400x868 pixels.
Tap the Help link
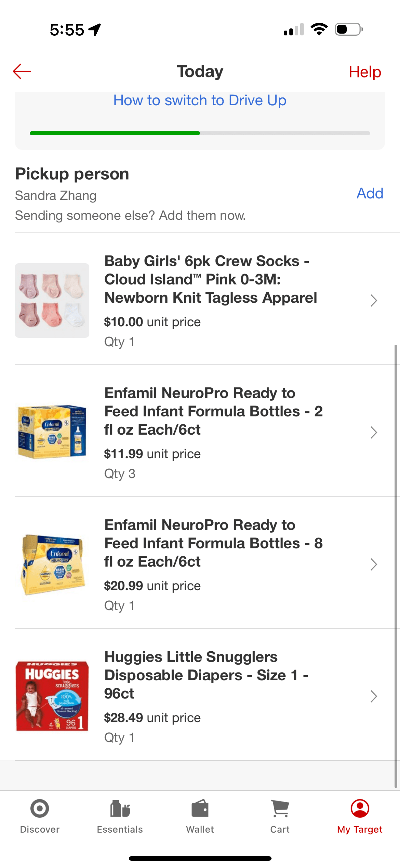tap(365, 72)
